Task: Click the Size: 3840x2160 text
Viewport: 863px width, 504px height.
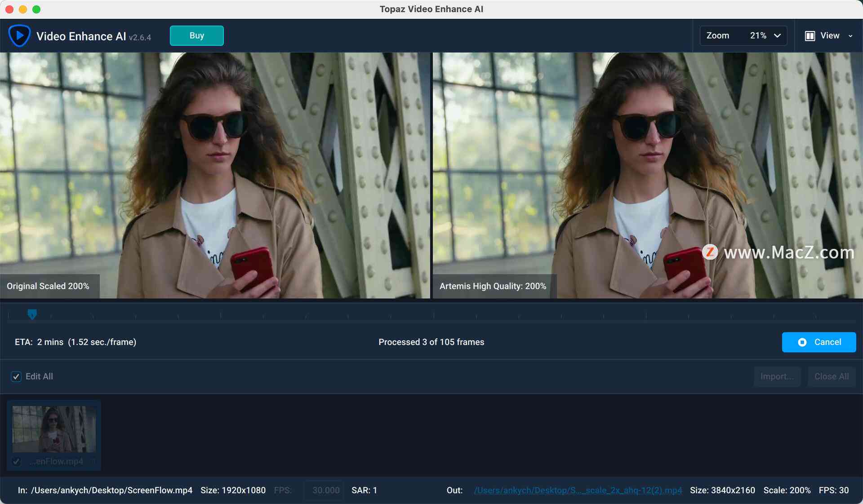Action: pos(722,490)
